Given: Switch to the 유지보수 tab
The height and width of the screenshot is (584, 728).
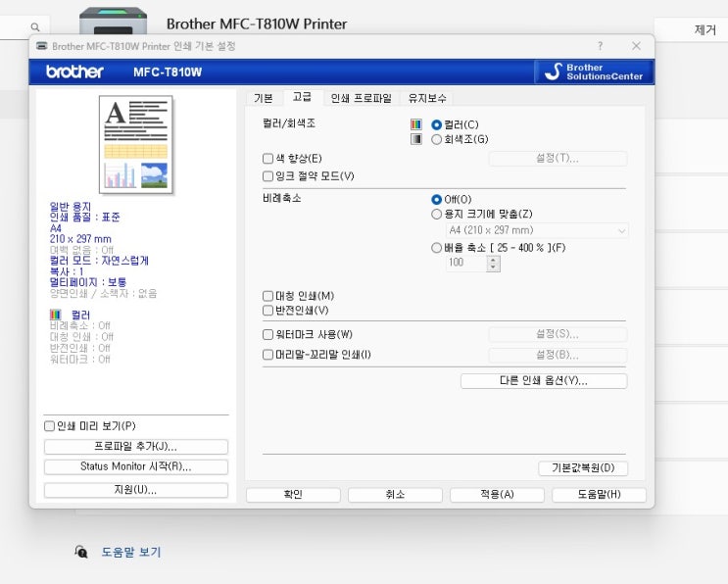Looking at the screenshot, I should tap(427, 98).
